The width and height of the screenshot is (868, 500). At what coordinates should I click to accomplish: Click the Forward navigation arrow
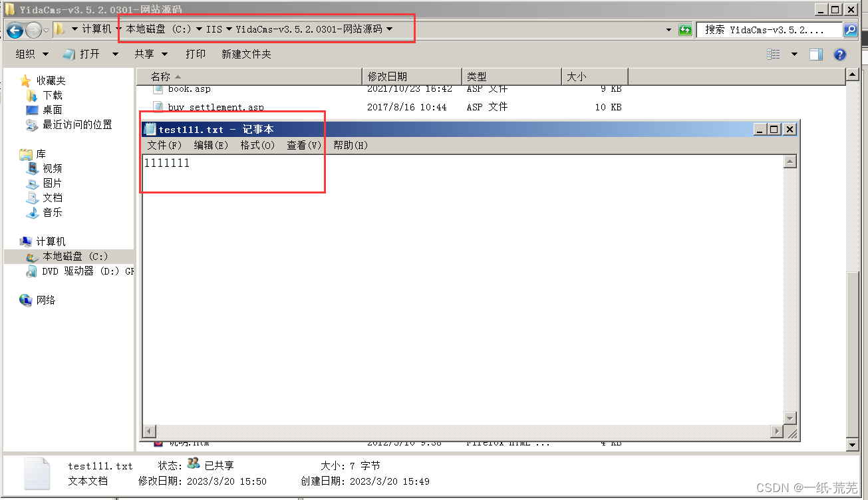pyautogui.click(x=33, y=30)
